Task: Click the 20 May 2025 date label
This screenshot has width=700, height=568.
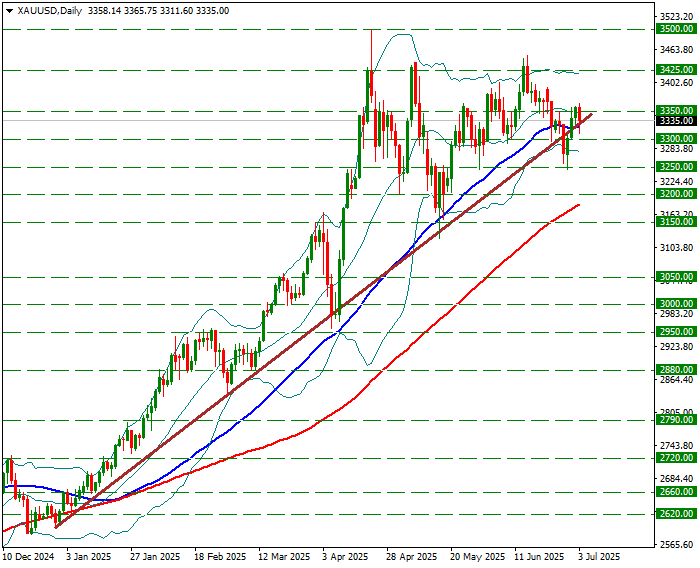Action: (478, 557)
